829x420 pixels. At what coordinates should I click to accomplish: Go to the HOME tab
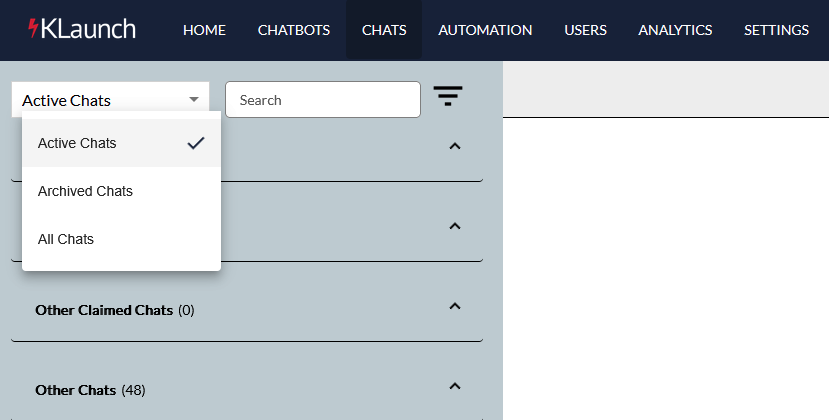[204, 30]
